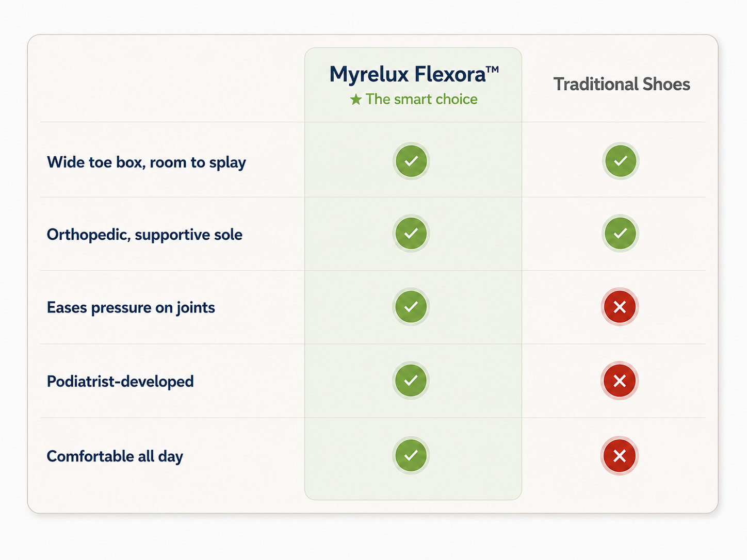Click red X in podiatrist-developed row
This screenshot has width=747, height=560.
tap(620, 381)
